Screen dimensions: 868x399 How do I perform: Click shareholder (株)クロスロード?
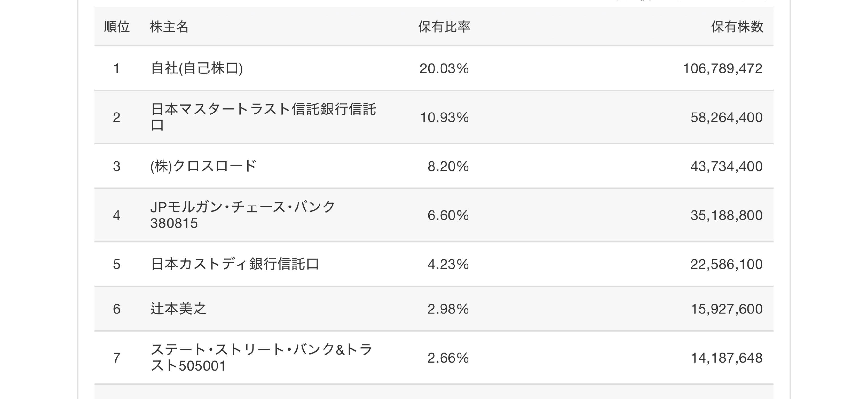(203, 166)
